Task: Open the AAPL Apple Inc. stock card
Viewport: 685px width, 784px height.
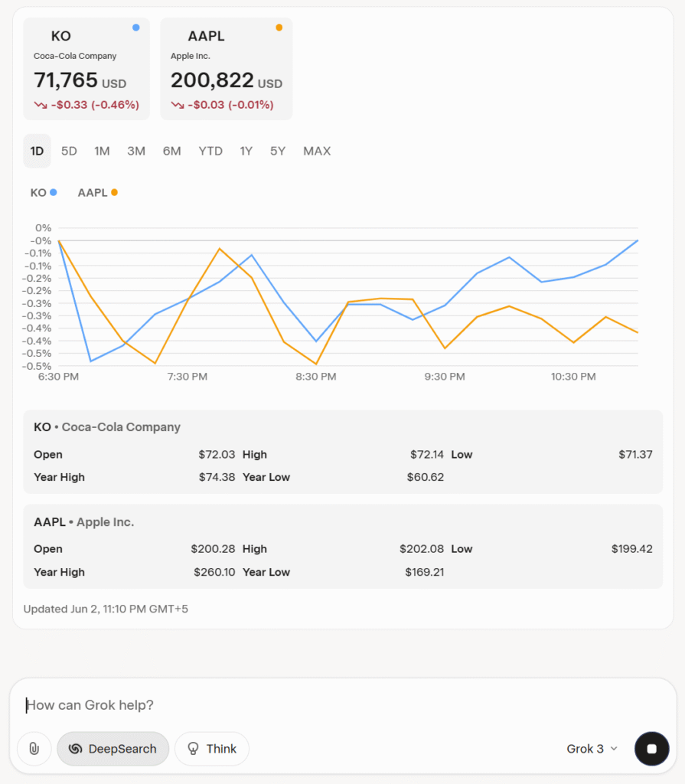Action: coord(227,69)
